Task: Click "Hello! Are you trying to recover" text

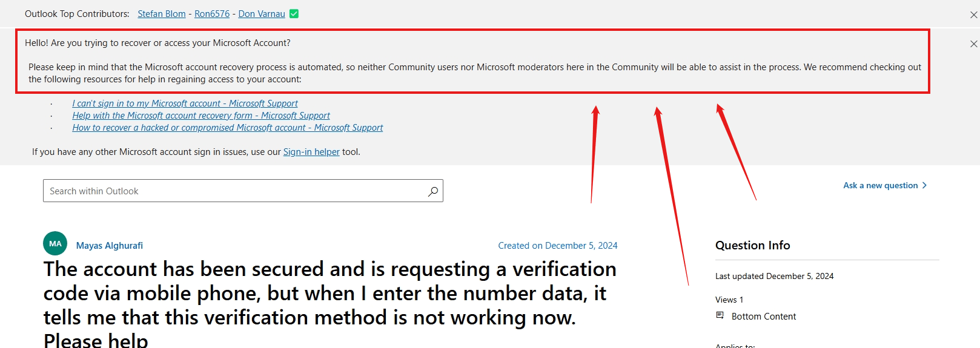Action: coord(157,43)
